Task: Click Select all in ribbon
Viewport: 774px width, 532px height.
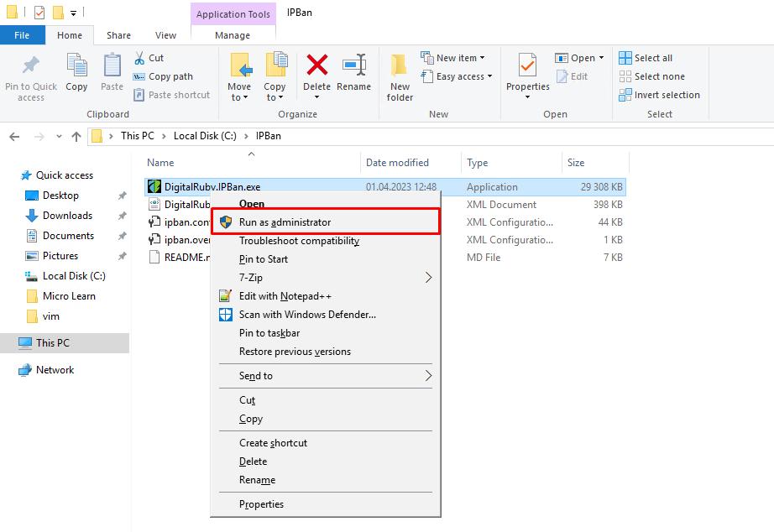Action: click(646, 58)
